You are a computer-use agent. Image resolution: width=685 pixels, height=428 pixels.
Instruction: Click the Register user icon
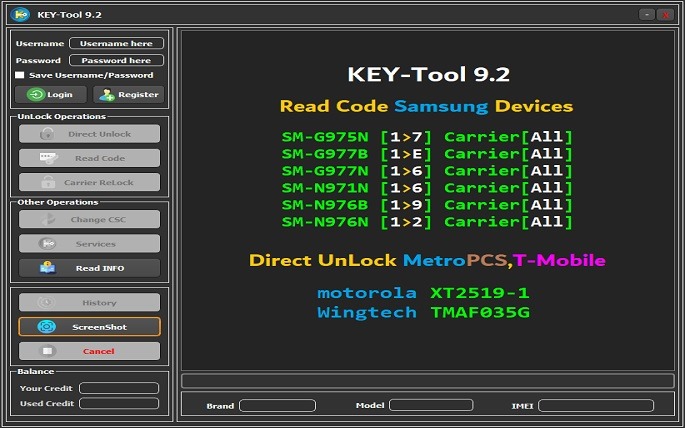click(x=106, y=95)
